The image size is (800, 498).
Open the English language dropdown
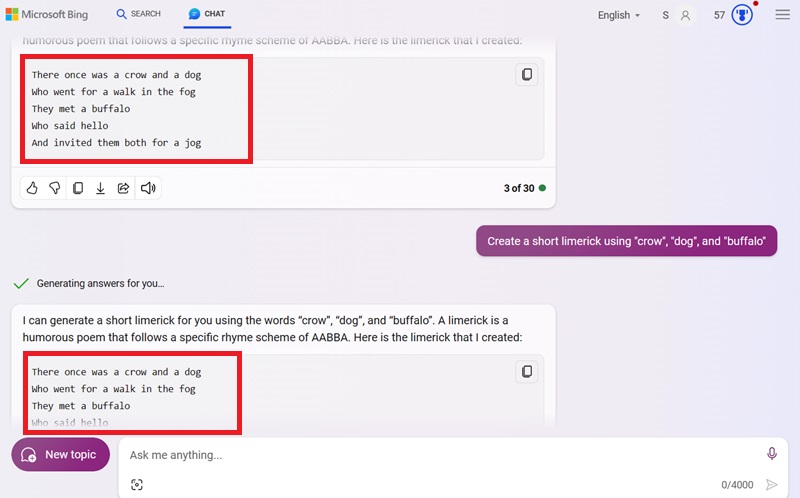point(618,15)
